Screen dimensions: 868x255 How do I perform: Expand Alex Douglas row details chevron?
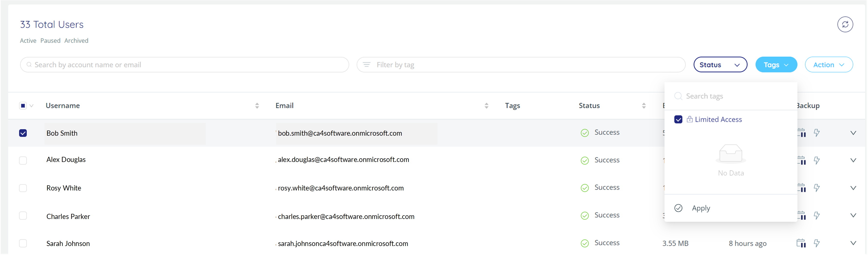pos(853,160)
